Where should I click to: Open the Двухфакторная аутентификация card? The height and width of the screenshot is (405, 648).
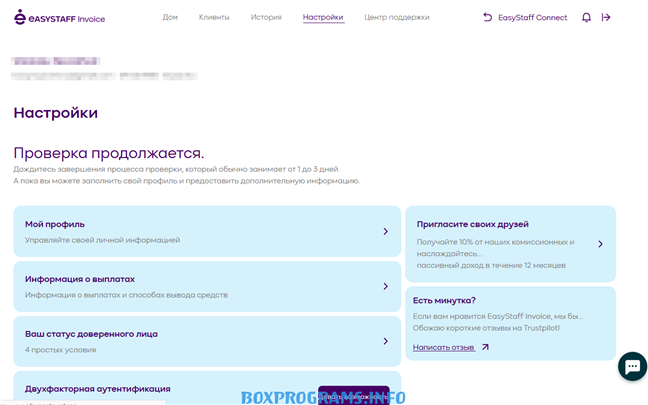98,388
